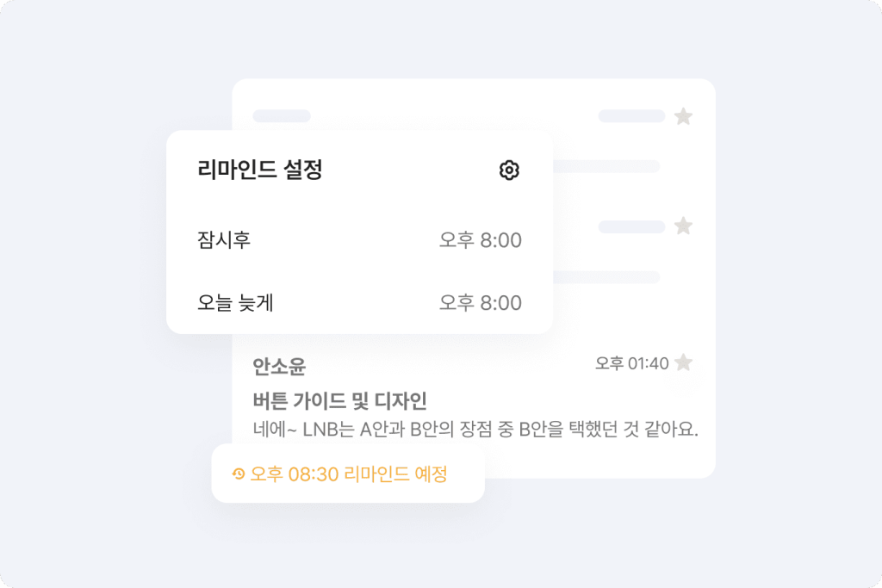Star the first email in the list
The height and width of the screenshot is (588, 882).
tap(683, 116)
